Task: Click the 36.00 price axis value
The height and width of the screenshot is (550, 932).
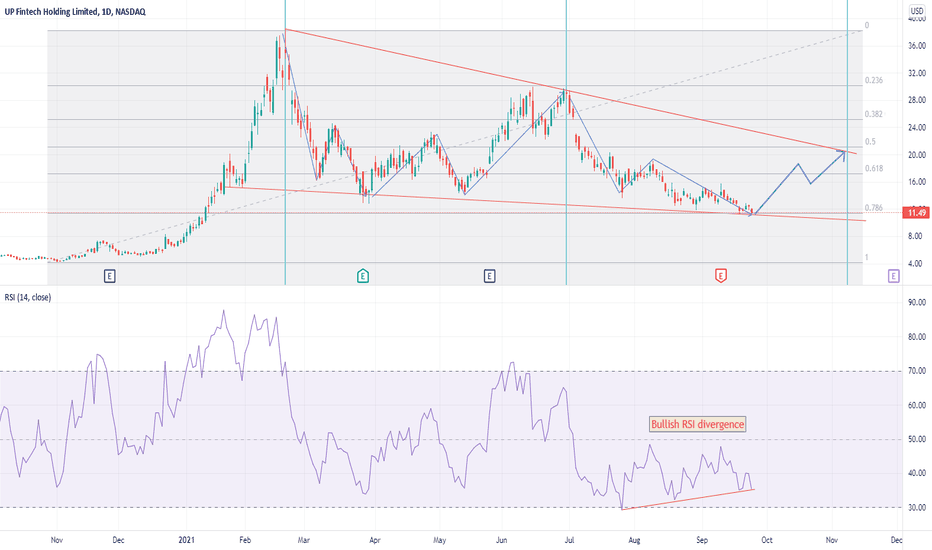Action: pyautogui.click(x=917, y=46)
